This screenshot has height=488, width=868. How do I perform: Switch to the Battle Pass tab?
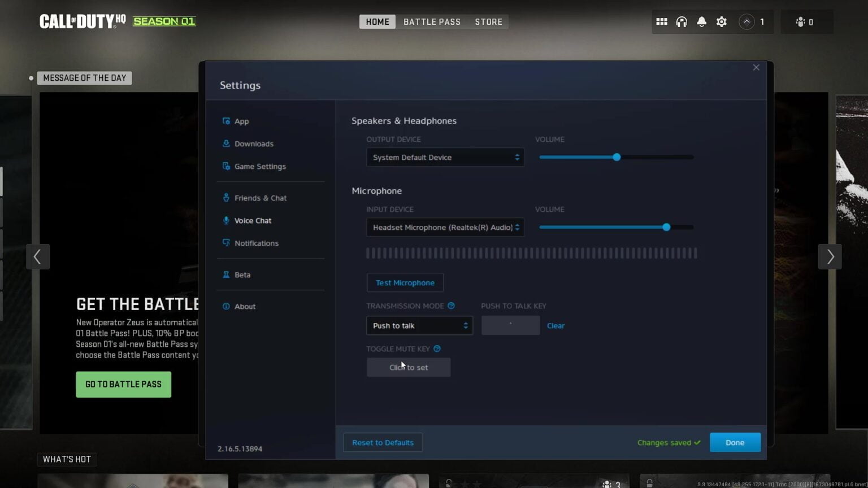click(x=432, y=21)
